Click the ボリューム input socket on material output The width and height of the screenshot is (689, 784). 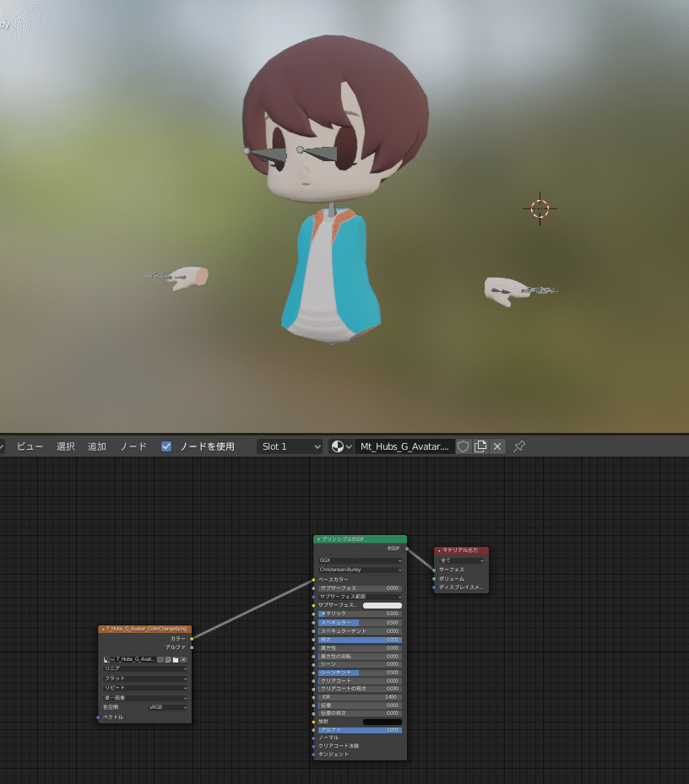(434, 578)
